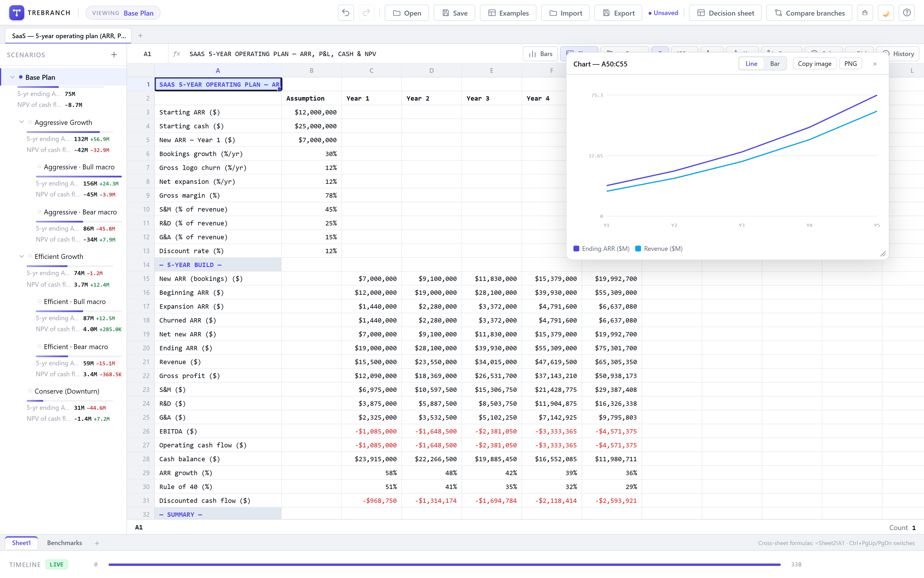
Task: Select Conserve (Downturn) scenario label
Action: point(67,391)
